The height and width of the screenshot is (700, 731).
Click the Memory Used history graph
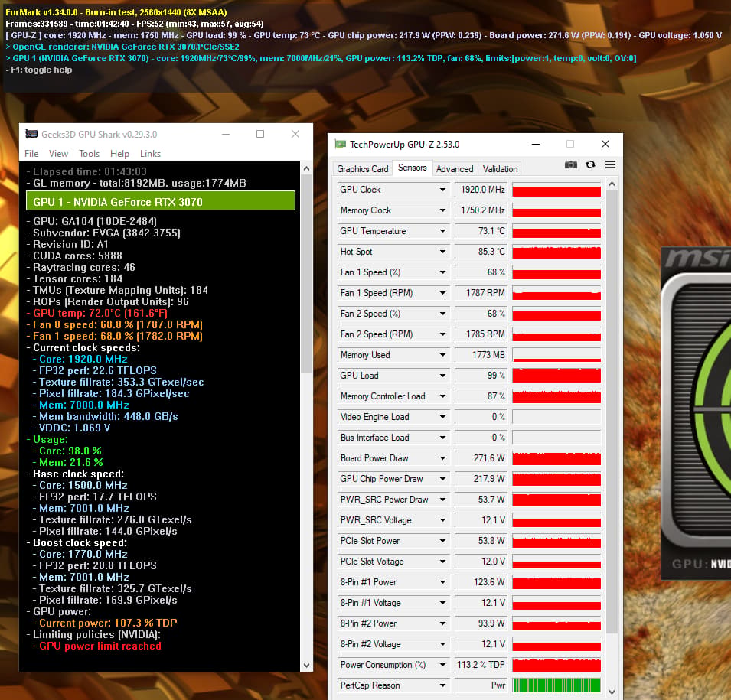click(556, 355)
